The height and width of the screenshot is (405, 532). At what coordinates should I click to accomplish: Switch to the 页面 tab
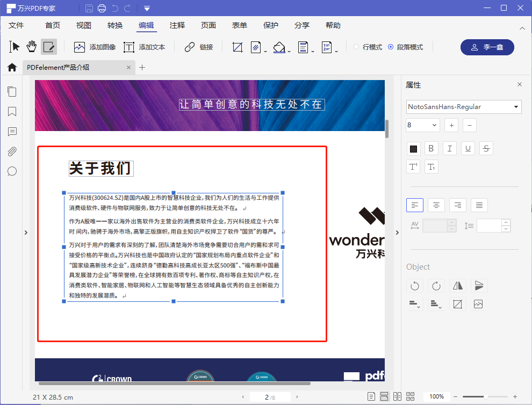209,25
